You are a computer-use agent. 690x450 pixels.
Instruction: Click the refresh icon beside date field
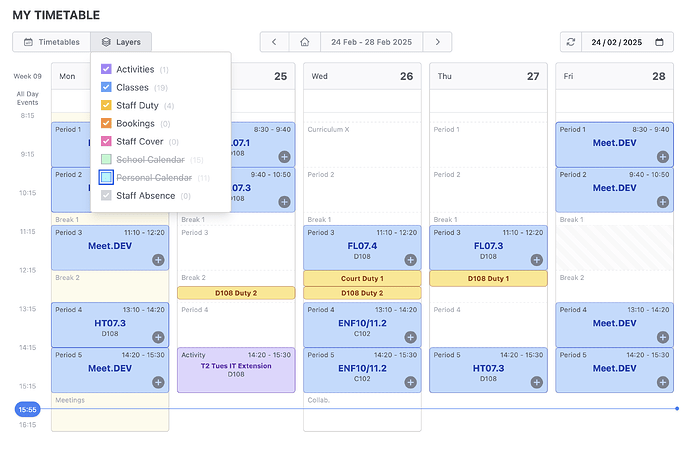point(571,42)
